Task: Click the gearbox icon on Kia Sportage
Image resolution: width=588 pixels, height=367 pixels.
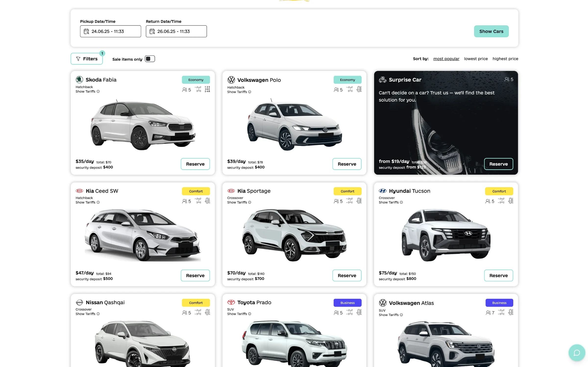Action: [x=359, y=201]
